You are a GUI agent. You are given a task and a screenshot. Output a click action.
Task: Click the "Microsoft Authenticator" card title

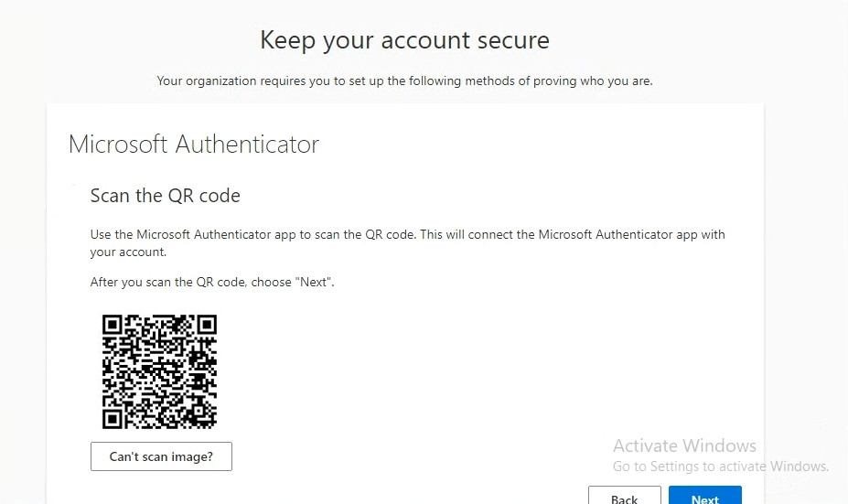tap(194, 145)
